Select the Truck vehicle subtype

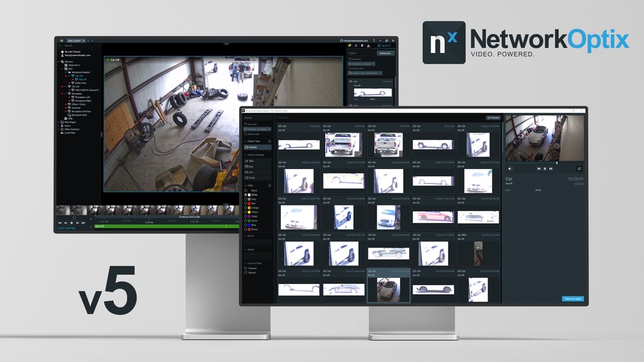coord(257,178)
